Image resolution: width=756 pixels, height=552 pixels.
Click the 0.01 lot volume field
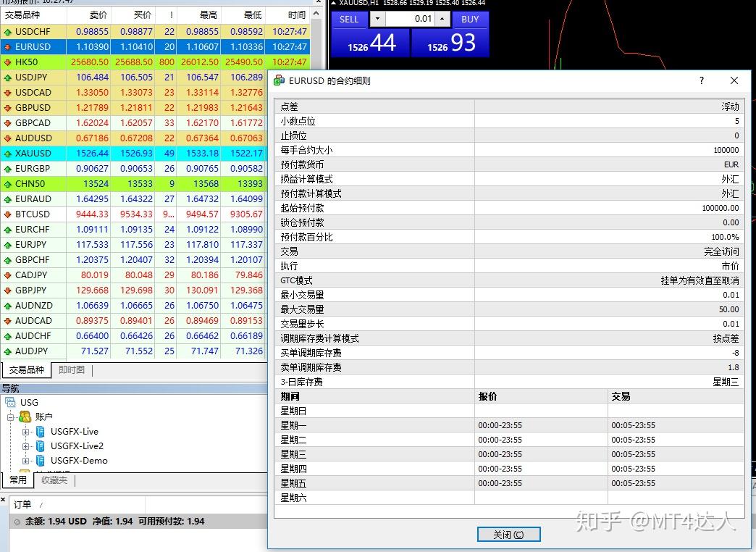coord(410,20)
